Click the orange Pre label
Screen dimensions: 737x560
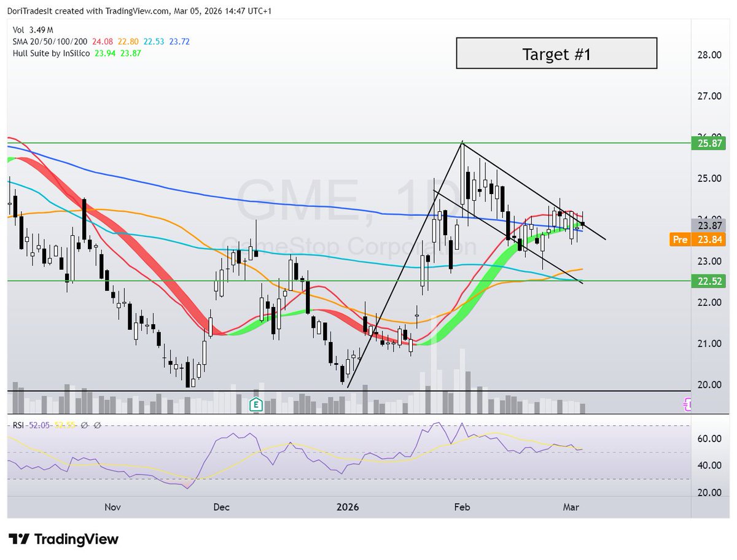[x=680, y=240]
